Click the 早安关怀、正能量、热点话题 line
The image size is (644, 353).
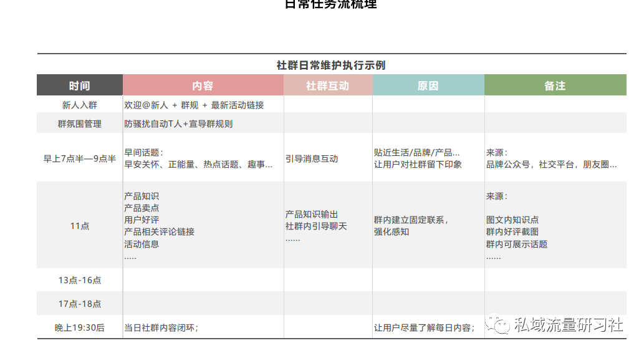(x=198, y=165)
